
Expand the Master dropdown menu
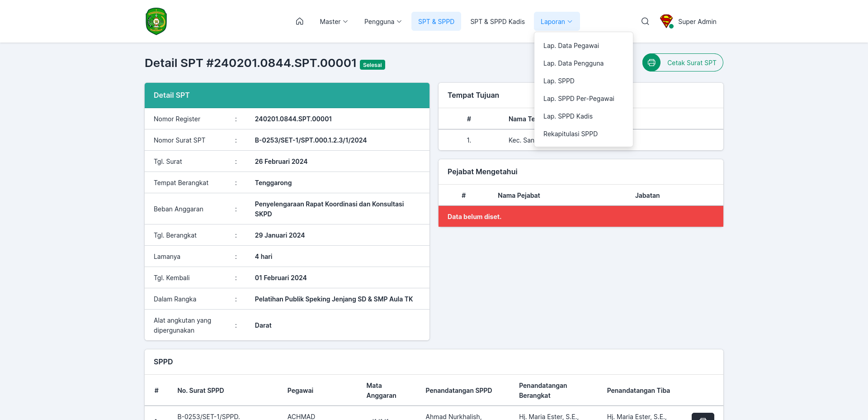(x=334, y=21)
